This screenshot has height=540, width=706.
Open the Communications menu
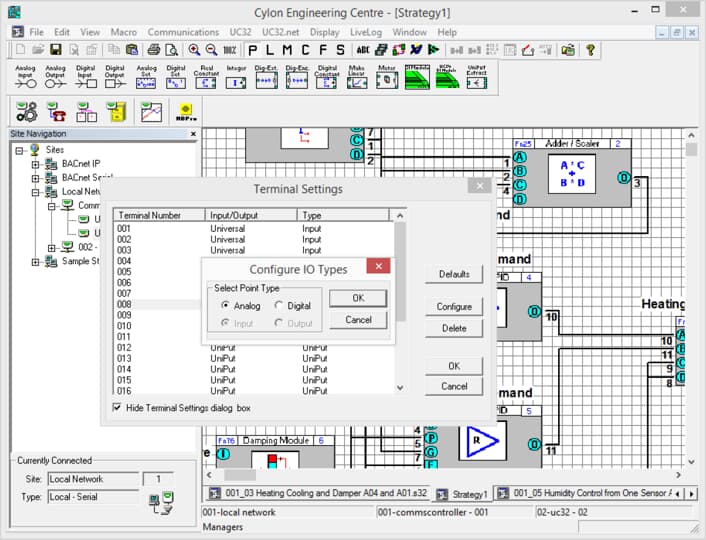(x=183, y=32)
